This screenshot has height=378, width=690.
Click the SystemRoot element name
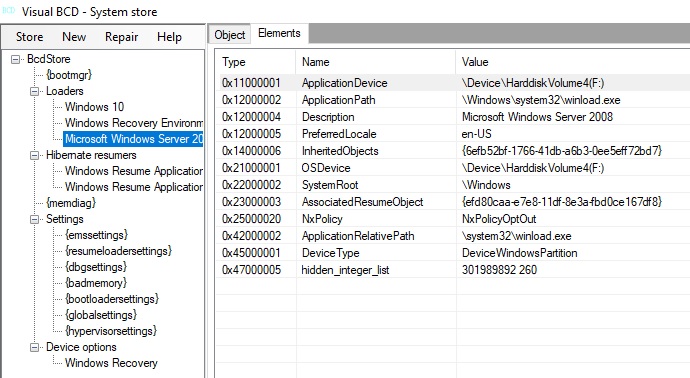click(x=330, y=185)
